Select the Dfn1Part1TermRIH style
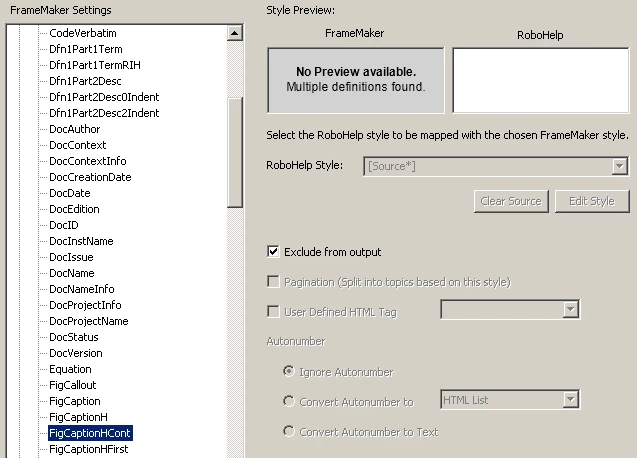Viewport: 637px width, 458px height. (95, 65)
